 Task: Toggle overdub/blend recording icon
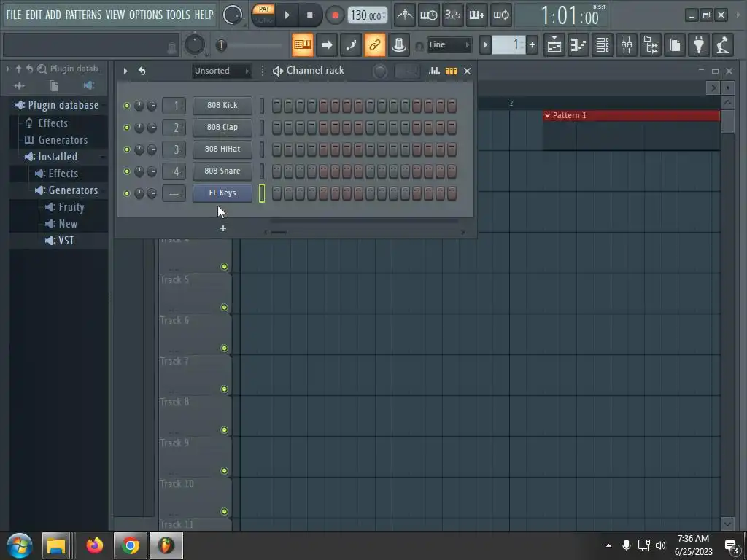pos(477,15)
